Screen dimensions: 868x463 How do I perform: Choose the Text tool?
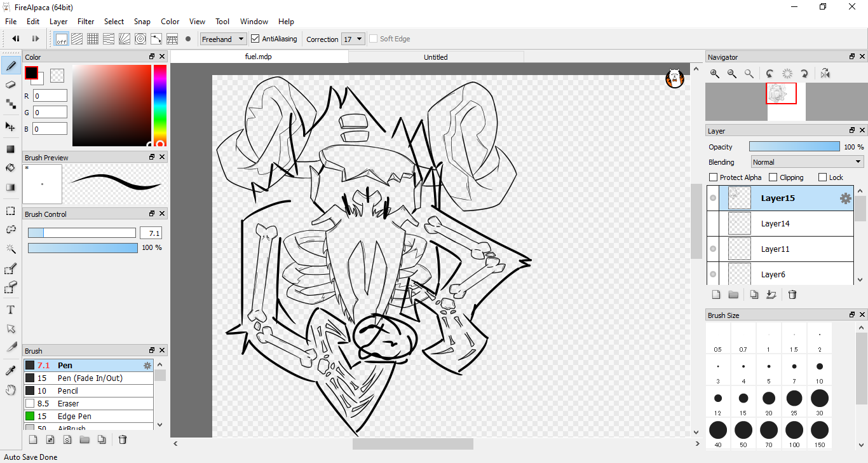10,310
